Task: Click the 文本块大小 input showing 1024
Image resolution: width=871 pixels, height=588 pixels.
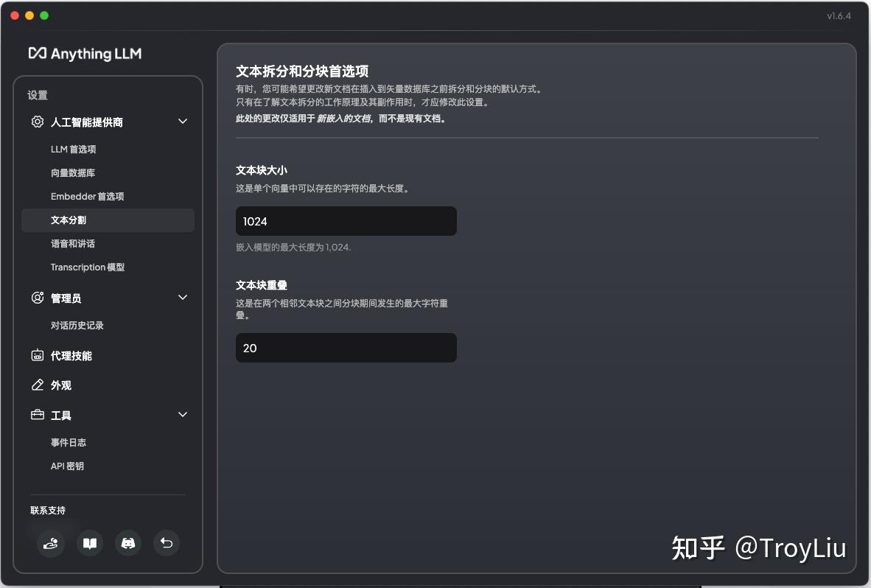Action: pos(346,221)
